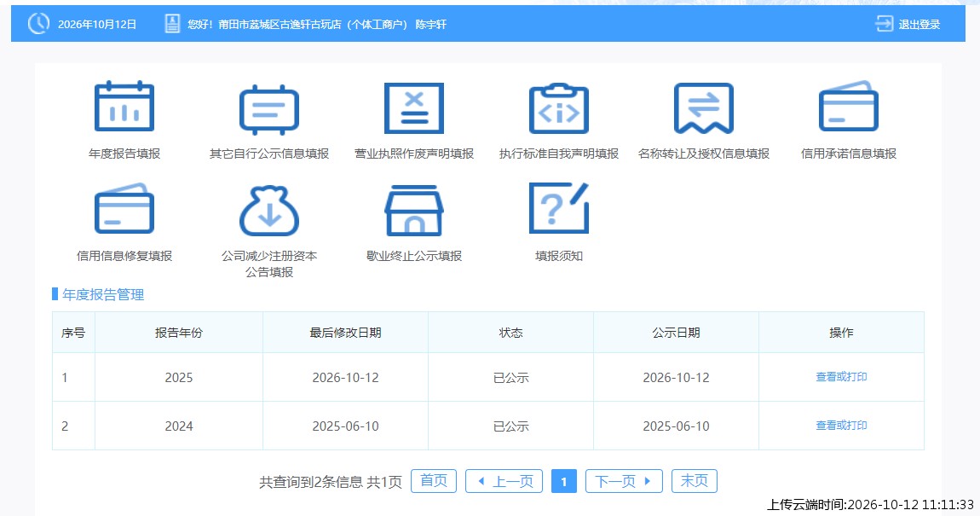Click the 操作 column header
Screen dimensions: 980x516
pos(841,333)
